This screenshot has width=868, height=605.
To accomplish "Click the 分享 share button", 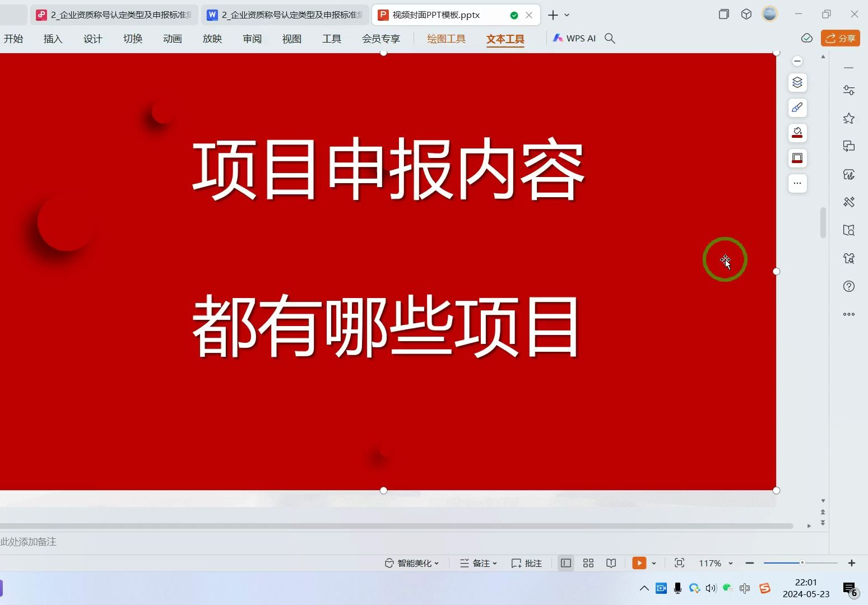I will coord(841,38).
